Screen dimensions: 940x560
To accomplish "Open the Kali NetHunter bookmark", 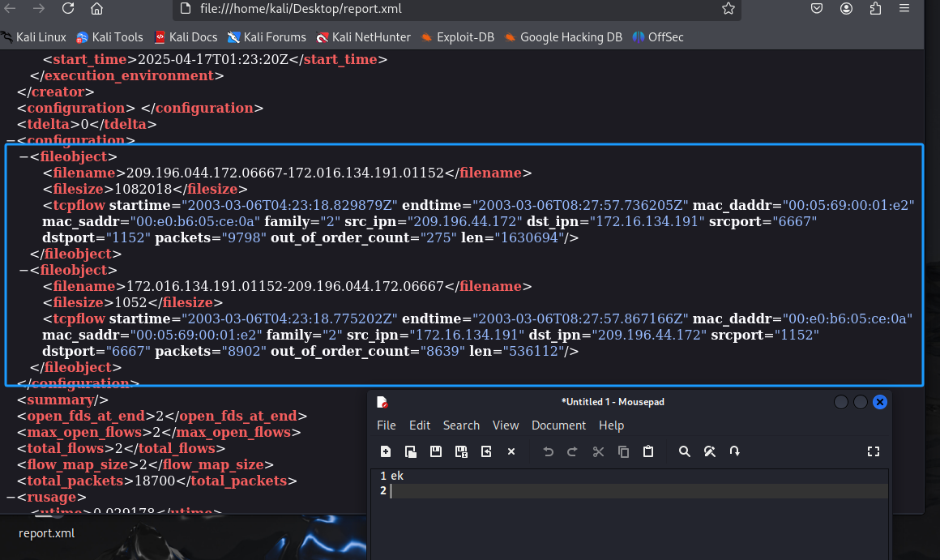I will pos(363,37).
